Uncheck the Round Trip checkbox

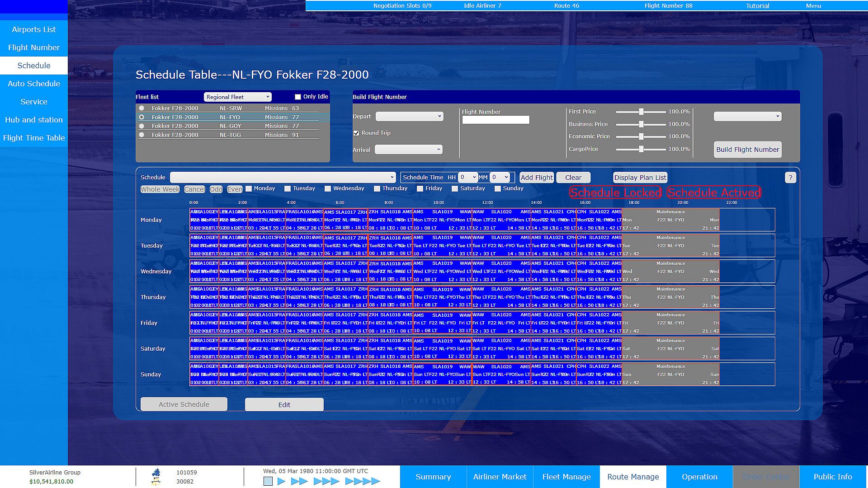tap(356, 133)
